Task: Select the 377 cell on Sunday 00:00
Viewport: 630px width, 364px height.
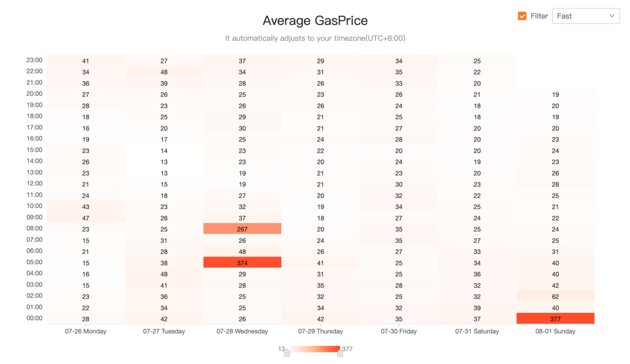Action: (x=555, y=319)
